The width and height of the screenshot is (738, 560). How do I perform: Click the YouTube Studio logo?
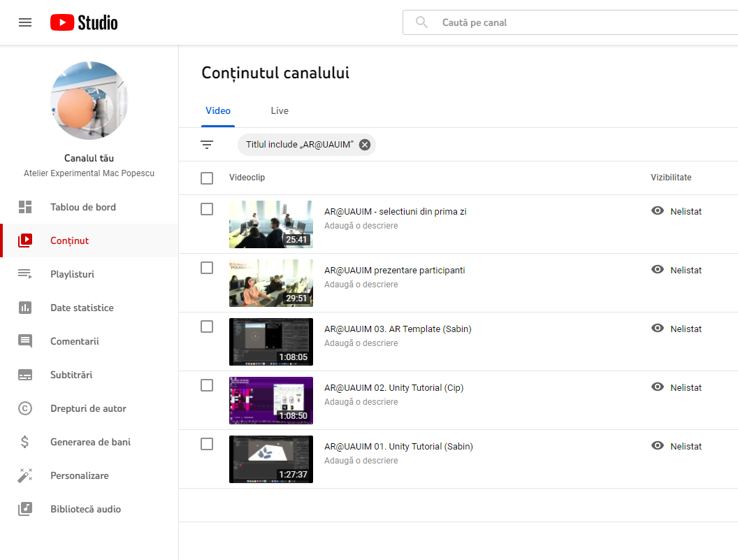(84, 22)
